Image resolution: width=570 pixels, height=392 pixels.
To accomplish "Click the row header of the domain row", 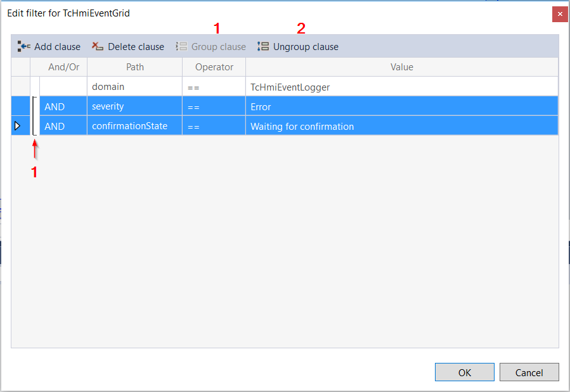I will coord(21,87).
